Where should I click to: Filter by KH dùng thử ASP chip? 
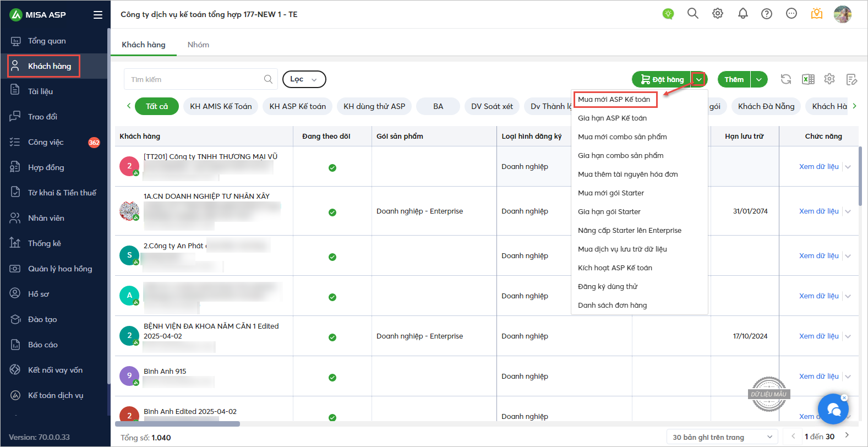click(374, 106)
